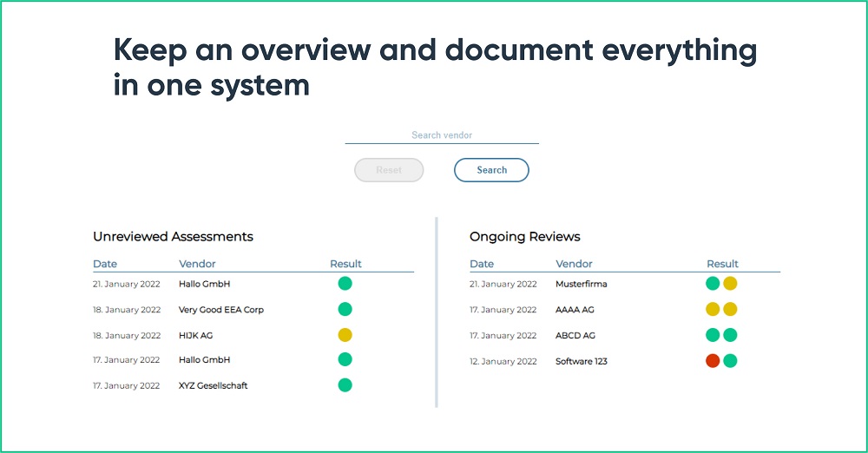This screenshot has width=868, height=453.
Task: Click the yellow result dot for Musterfirma
Action: coord(730,284)
